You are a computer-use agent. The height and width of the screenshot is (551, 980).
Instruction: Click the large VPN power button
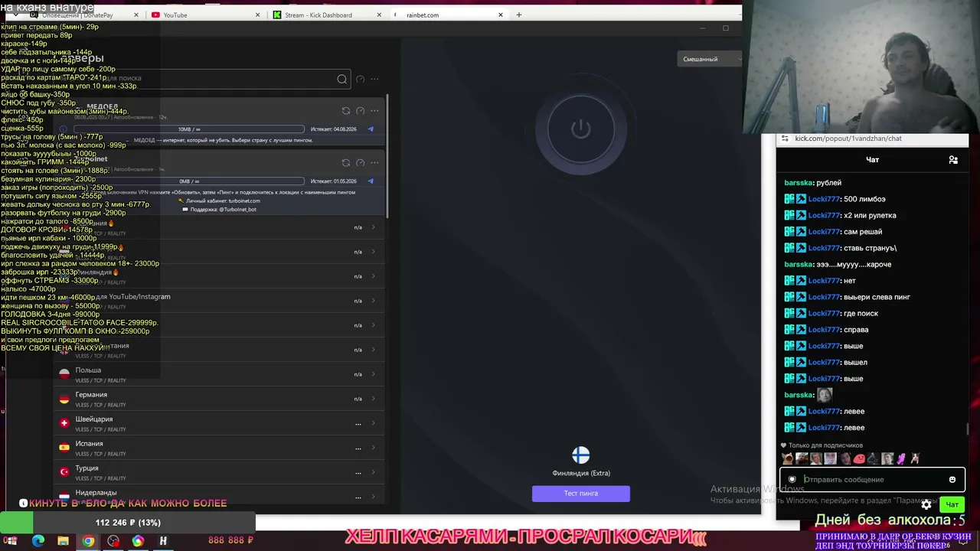580,129
